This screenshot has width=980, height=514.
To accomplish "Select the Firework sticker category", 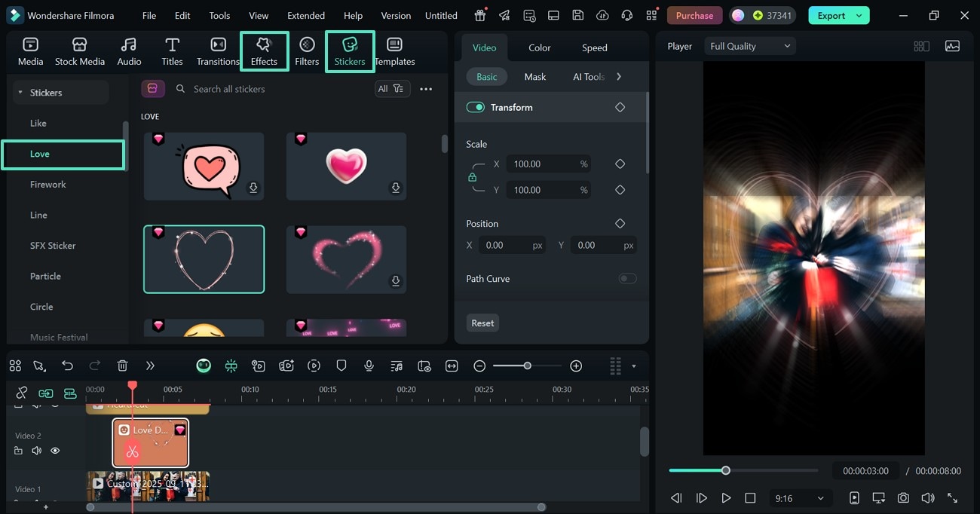I will pos(48,185).
